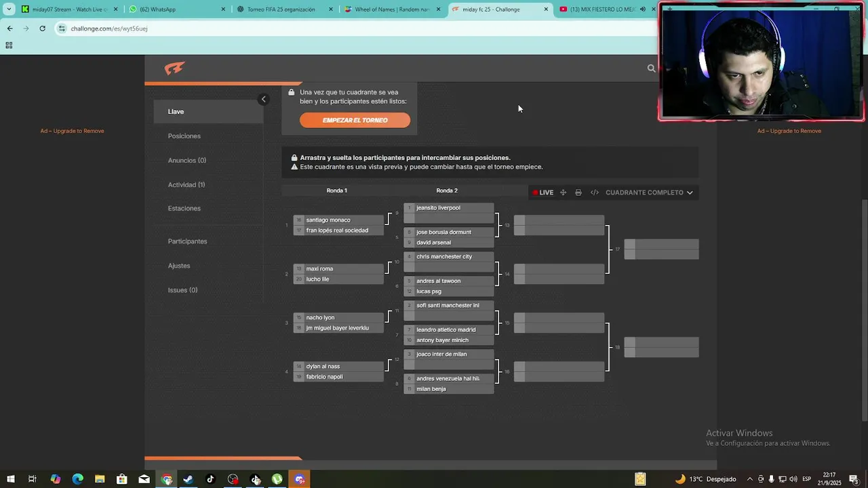Select Llave in the sidebar
Image resolution: width=868 pixels, height=488 pixels.
[x=208, y=112]
